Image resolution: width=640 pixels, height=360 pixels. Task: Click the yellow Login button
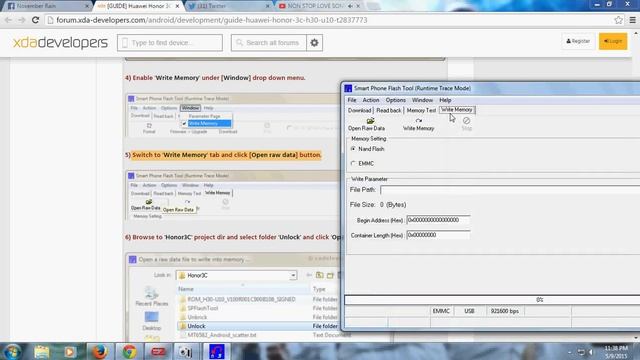pos(613,41)
